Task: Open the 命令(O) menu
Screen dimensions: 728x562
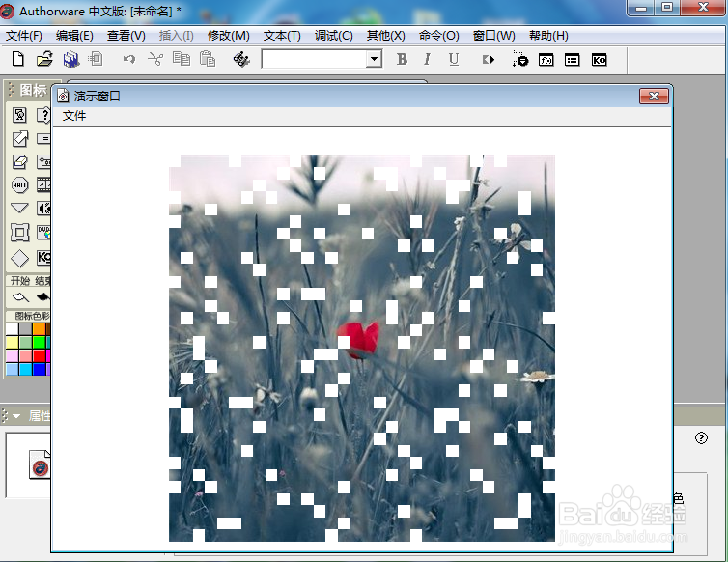Action: click(438, 36)
